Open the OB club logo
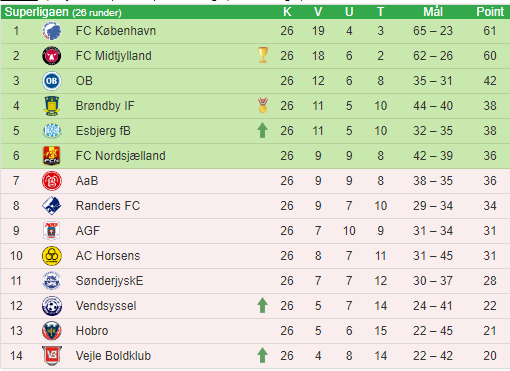The image size is (510, 371). point(52,81)
